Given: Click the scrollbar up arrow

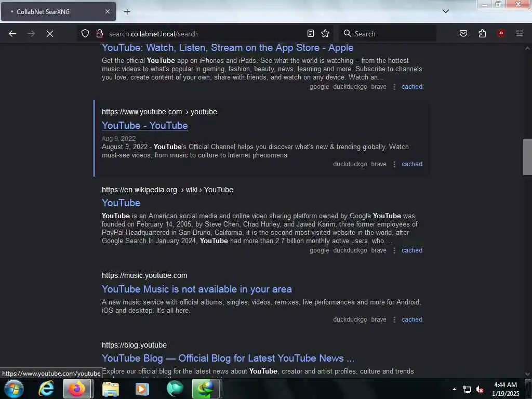Looking at the screenshot, I should pyautogui.click(x=527, y=48).
